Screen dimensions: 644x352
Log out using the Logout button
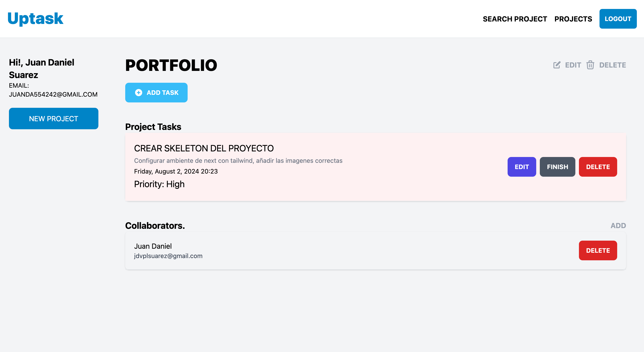point(618,19)
